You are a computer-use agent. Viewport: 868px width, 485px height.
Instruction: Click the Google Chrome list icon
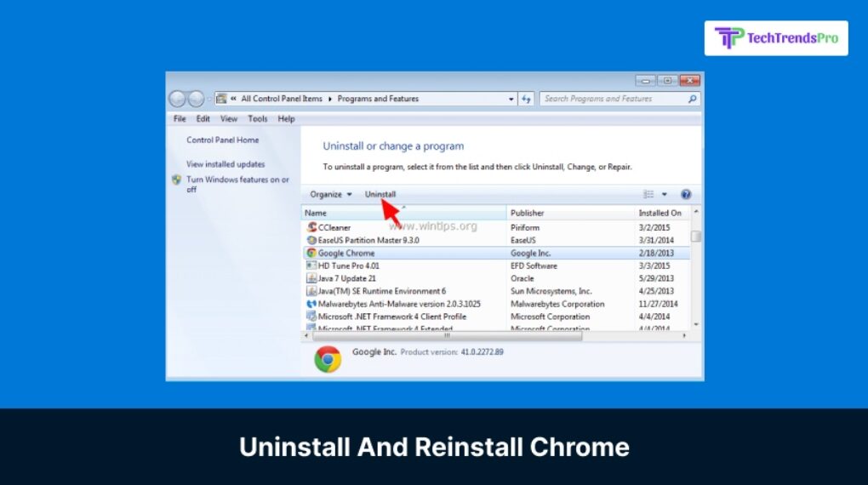311,253
